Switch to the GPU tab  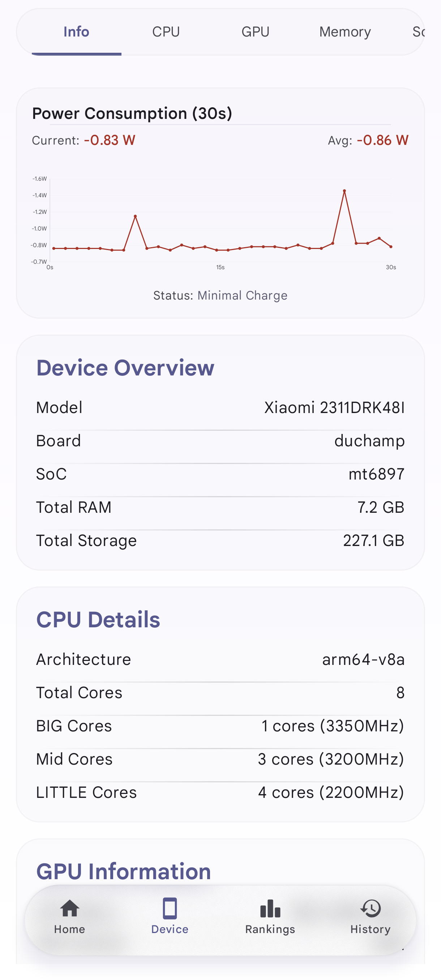click(255, 32)
